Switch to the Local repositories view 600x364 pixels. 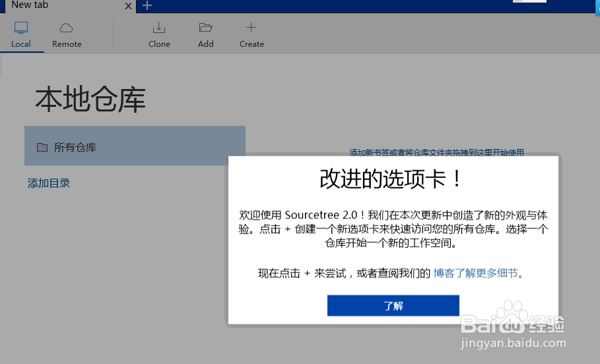(21, 35)
